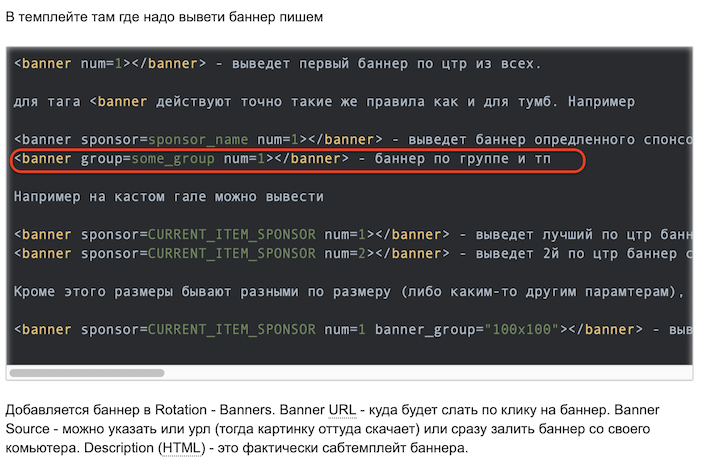
Task: Click the code block horizontal scrollbar thumb
Action: click(x=87, y=373)
